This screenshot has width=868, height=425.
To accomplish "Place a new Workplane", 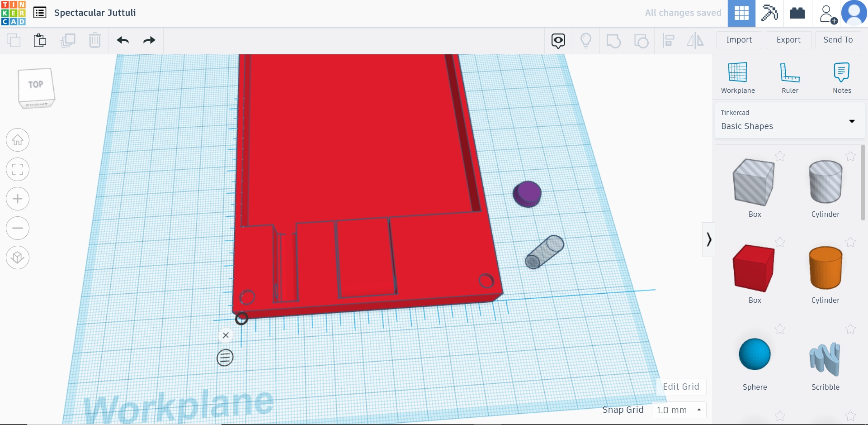I will pyautogui.click(x=737, y=77).
